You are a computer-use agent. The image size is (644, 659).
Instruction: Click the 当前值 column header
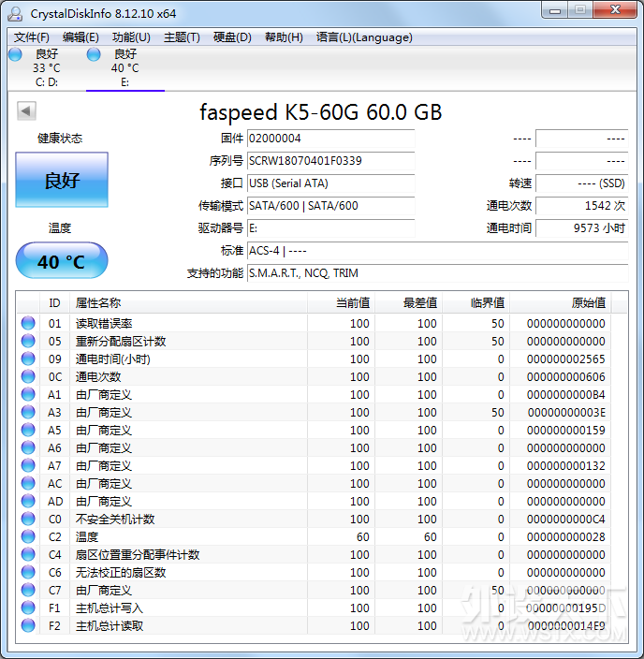[341, 303]
